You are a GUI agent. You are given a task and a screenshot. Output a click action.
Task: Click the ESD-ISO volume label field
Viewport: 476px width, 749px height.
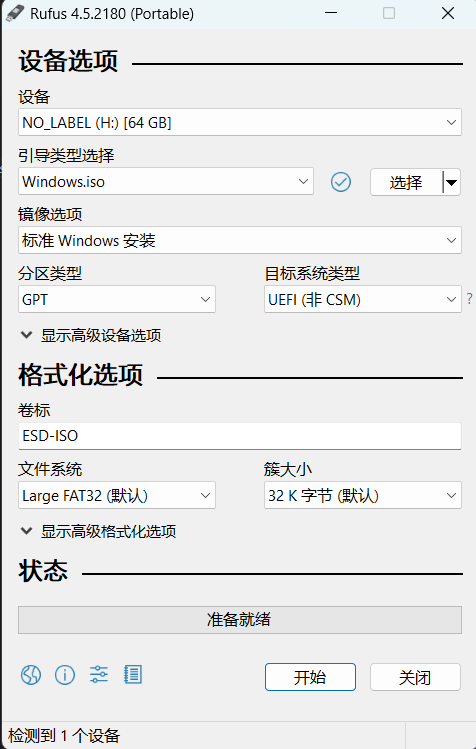(240, 436)
